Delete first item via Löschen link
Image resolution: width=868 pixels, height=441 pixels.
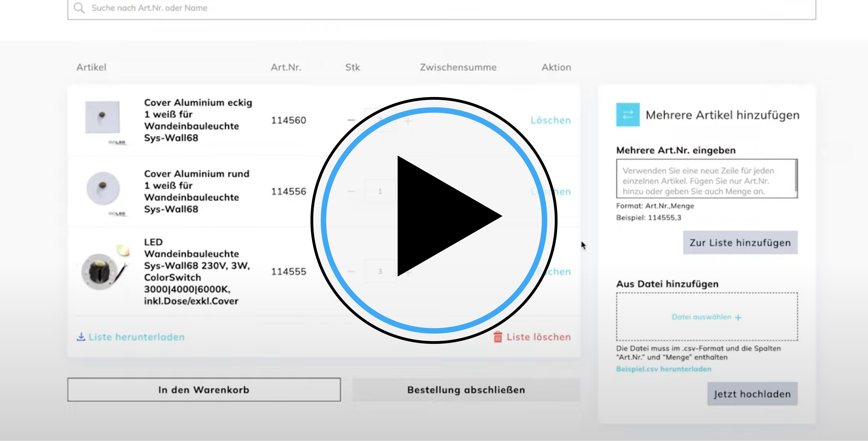tap(551, 120)
